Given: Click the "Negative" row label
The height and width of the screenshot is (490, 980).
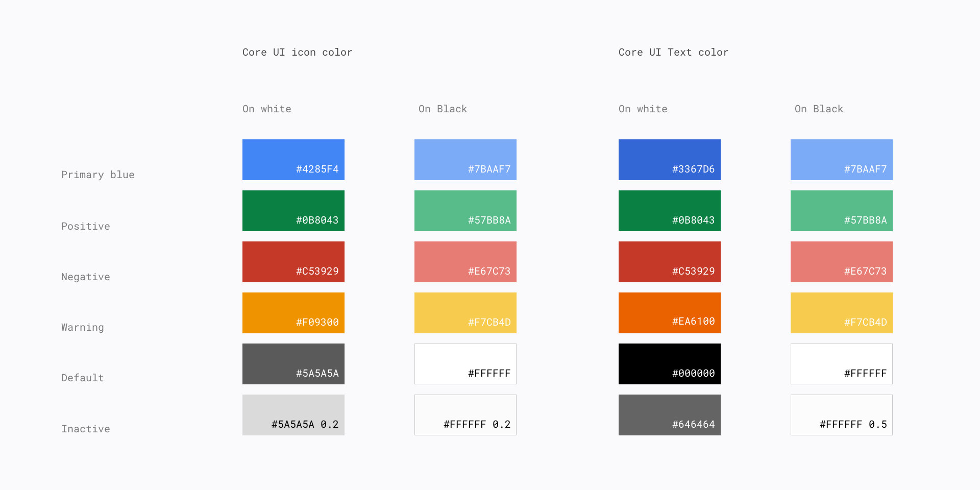Looking at the screenshot, I should 86,277.
